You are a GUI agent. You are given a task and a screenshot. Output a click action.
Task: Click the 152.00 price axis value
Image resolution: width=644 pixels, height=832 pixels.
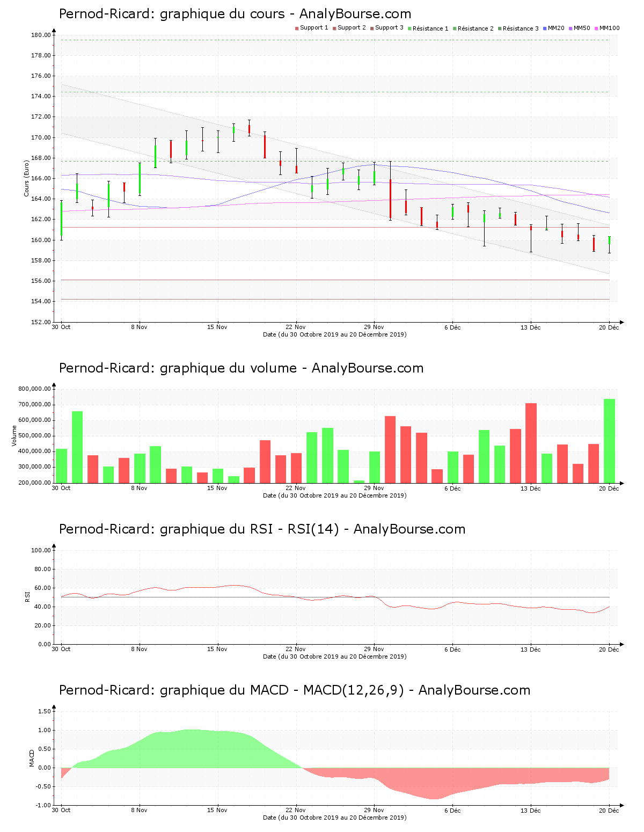click(41, 322)
